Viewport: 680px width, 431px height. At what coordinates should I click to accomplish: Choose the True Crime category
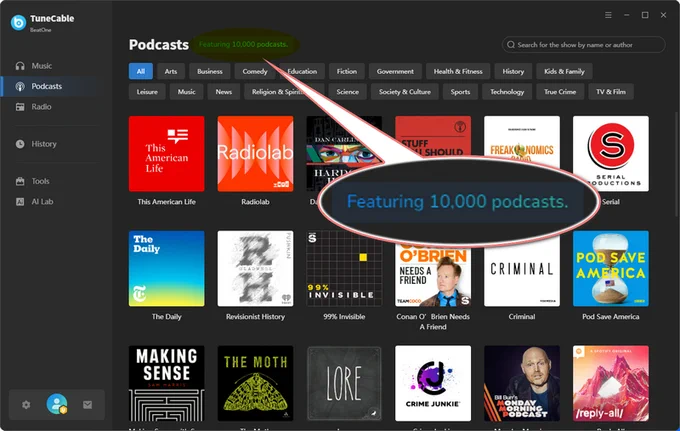click(x=560, y=92)
